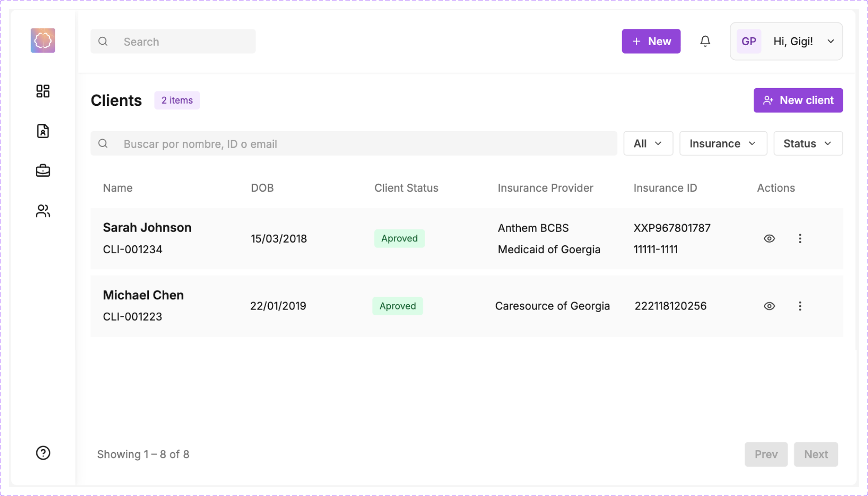The width and height of the screenshot is (868, 496).
Task: Expand the Status filter dropdown
Action: (808, 143)
